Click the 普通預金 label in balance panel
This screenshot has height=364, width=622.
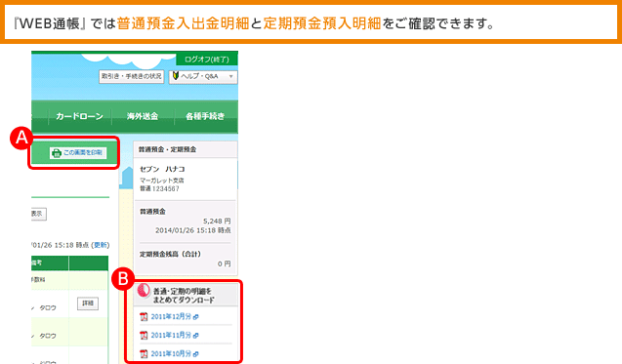[152, 212]
